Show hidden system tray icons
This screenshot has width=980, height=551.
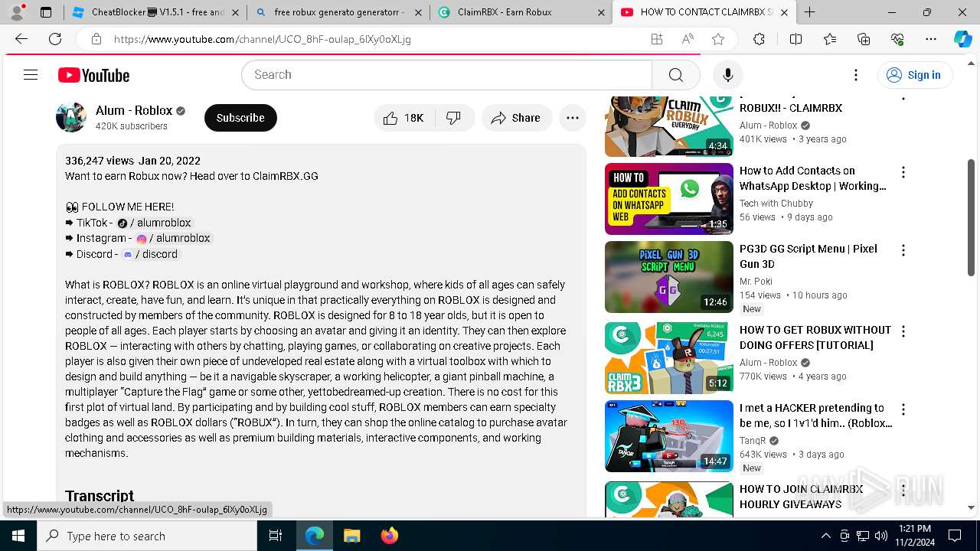tap(825, 536)
